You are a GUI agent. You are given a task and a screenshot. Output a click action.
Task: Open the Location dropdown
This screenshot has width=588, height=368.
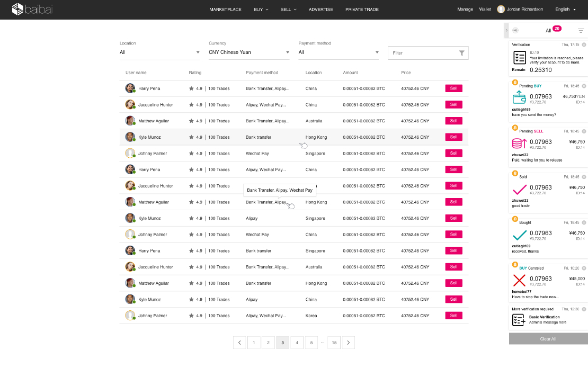(160, 52)
